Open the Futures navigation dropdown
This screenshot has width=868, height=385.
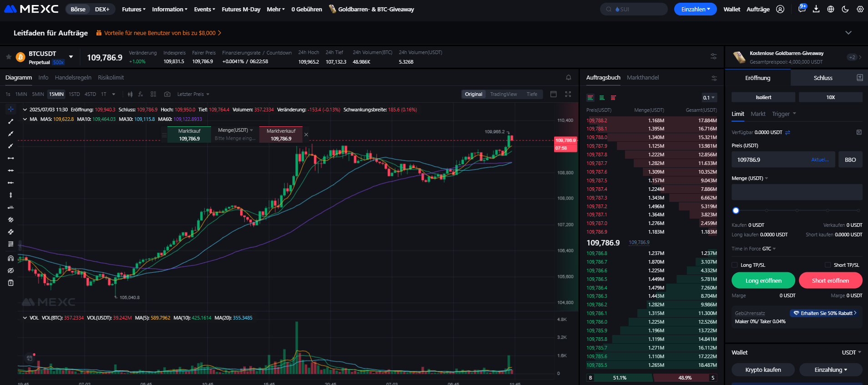coord(134,9)
